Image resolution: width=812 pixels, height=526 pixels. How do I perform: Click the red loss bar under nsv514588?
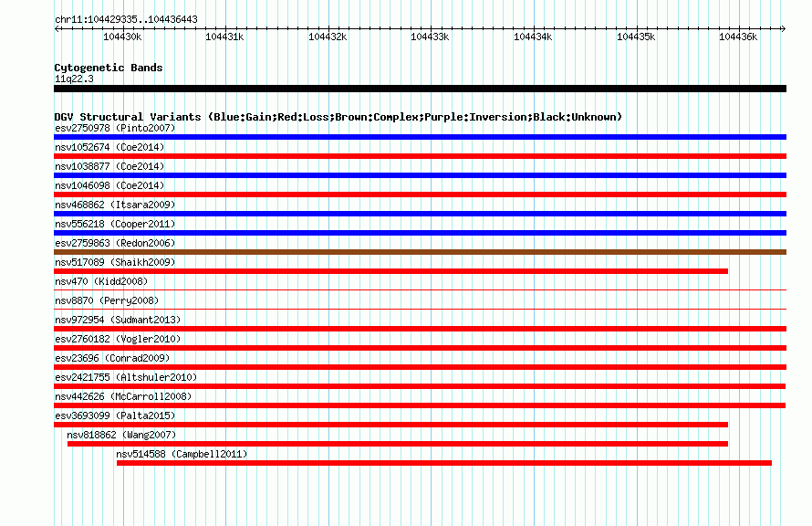click(x=444, y=463)
